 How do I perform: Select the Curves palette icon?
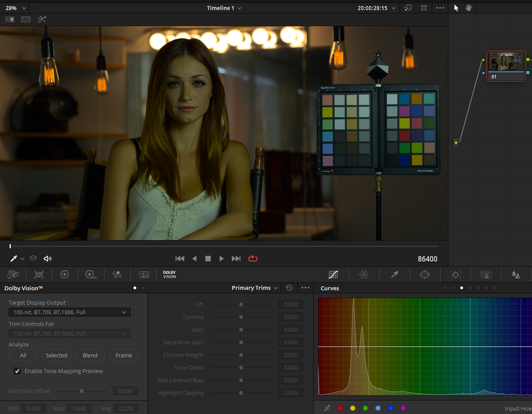click(333, 274)
